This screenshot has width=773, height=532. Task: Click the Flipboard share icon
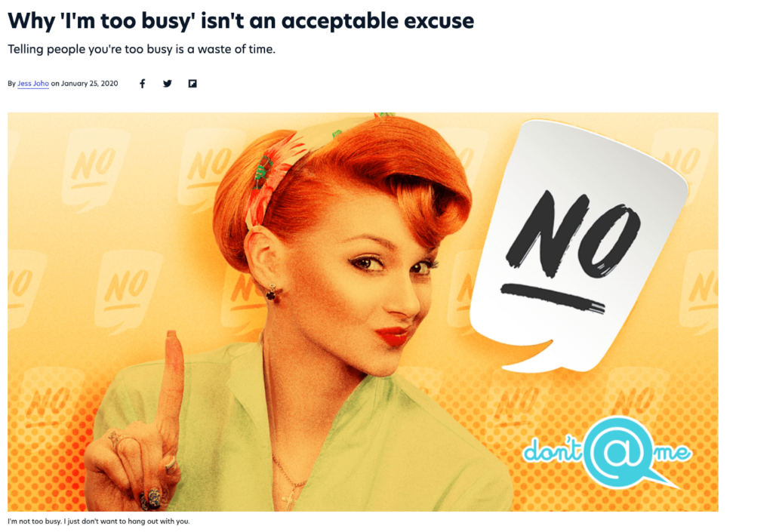[x=192, y=84]
